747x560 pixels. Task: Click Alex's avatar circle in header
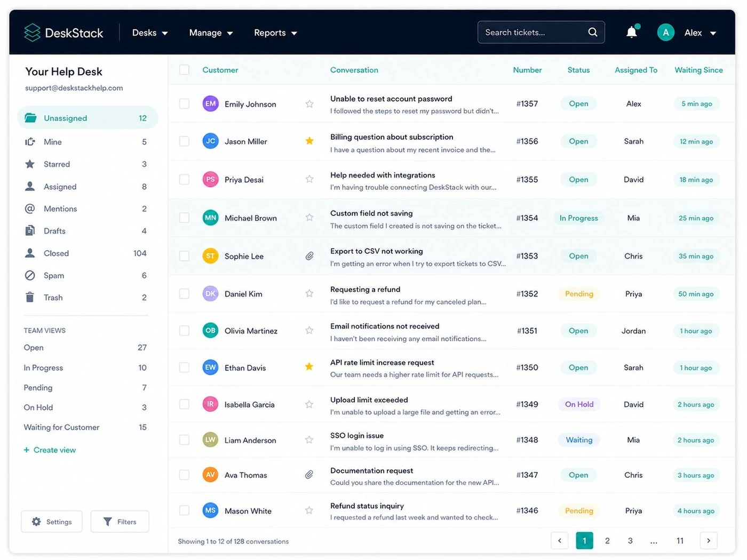tap(665, 33)
